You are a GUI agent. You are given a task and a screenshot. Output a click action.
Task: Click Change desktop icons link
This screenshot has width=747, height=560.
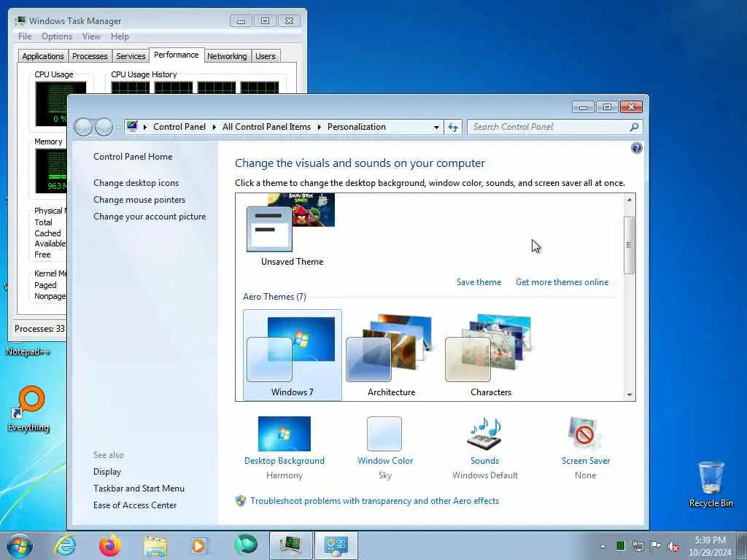coord(136,183)
